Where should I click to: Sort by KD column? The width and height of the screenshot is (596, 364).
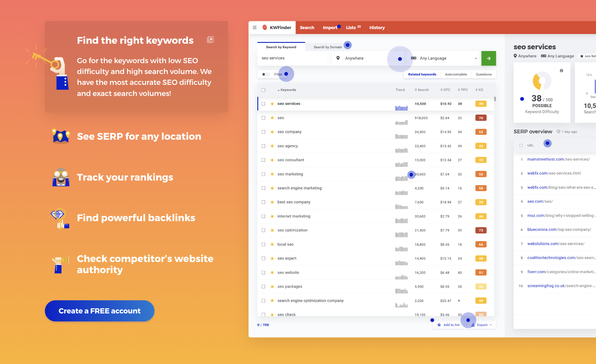(x=479, y=90)
